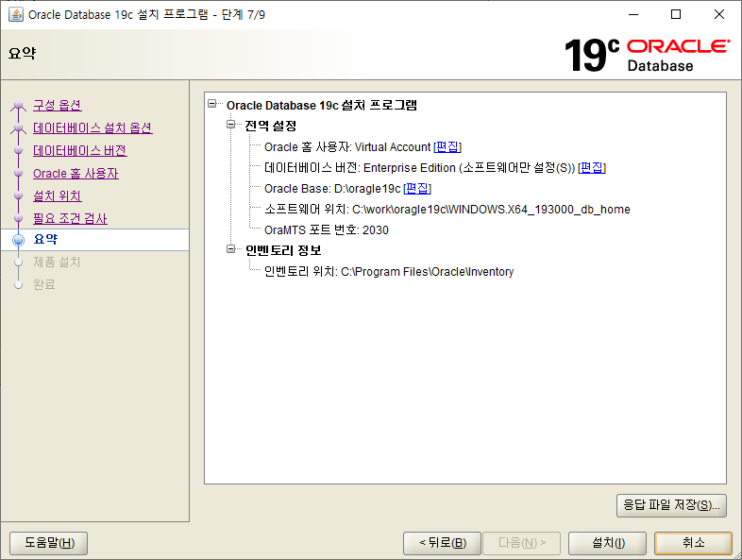
Task: Click the Java installer icon in title bar
Action: coord(16,15)
